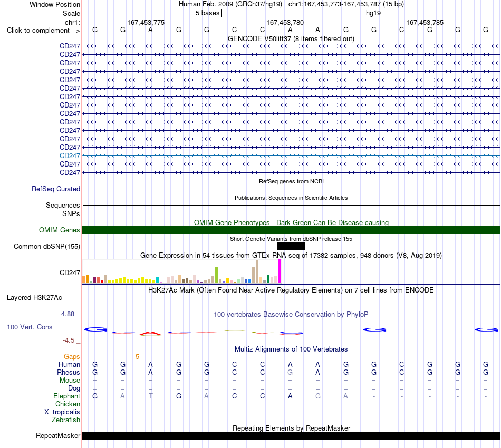
Task: Click the Gaps row label
Action: [72, 357]
